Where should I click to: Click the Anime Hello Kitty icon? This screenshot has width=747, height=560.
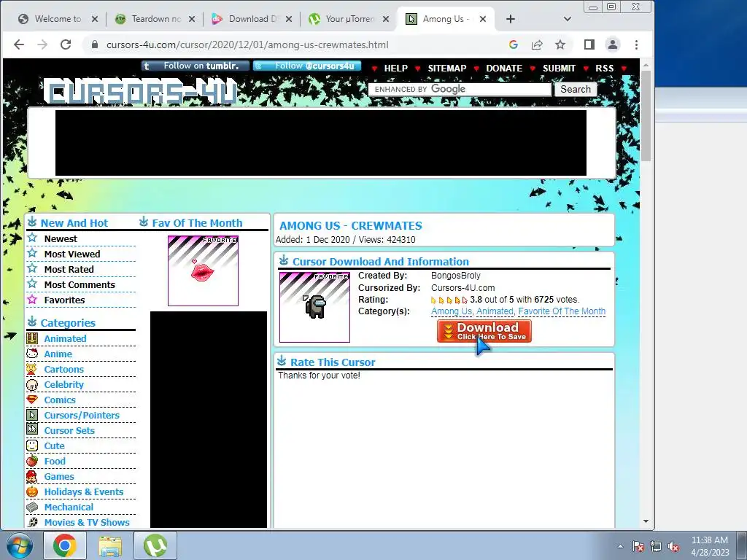click(x=32, y=354)
